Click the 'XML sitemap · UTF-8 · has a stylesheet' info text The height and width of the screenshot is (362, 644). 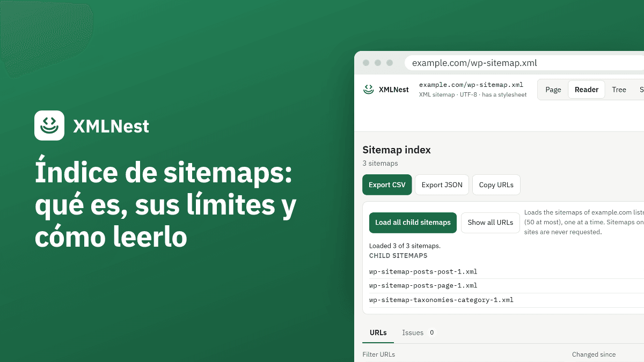pyautogui.click(x=473, y=95)
